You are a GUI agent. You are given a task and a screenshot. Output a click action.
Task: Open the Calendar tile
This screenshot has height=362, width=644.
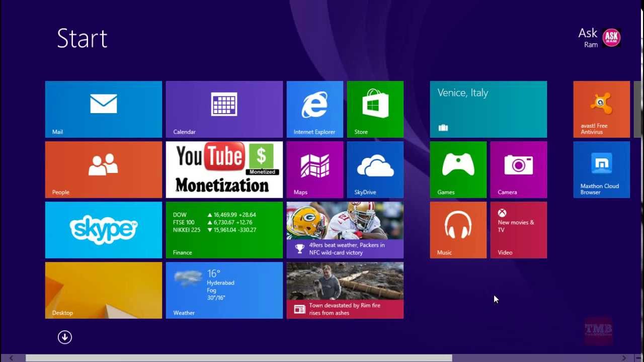tap(224, 109)
